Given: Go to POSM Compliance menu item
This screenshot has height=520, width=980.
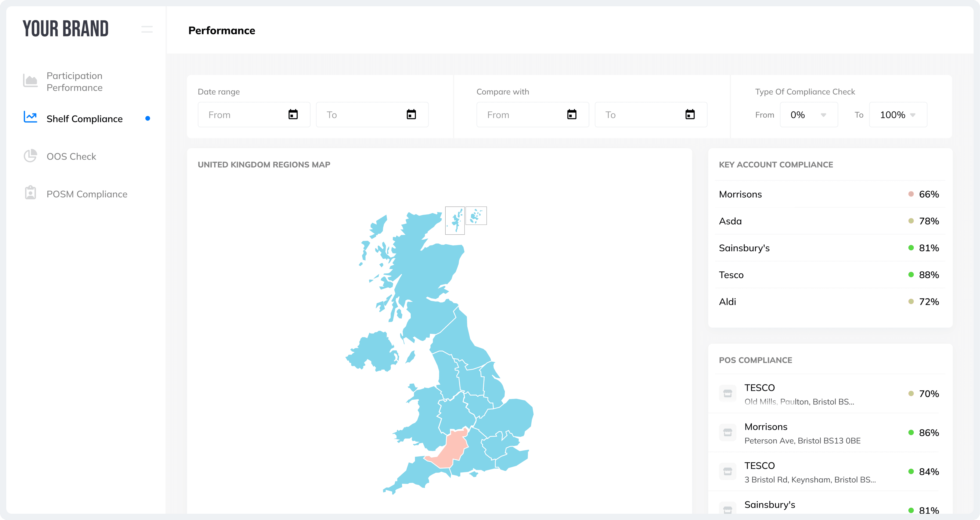Looking at the screenshot, I should [x=87, y=194].
